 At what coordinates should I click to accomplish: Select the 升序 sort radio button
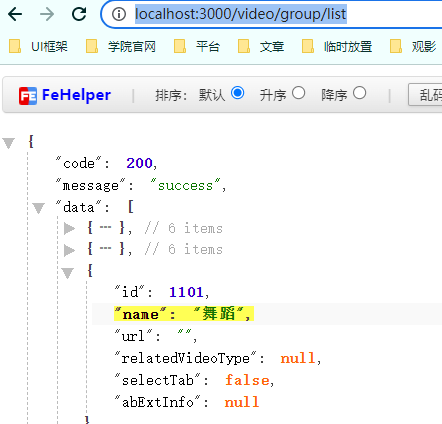298,93
